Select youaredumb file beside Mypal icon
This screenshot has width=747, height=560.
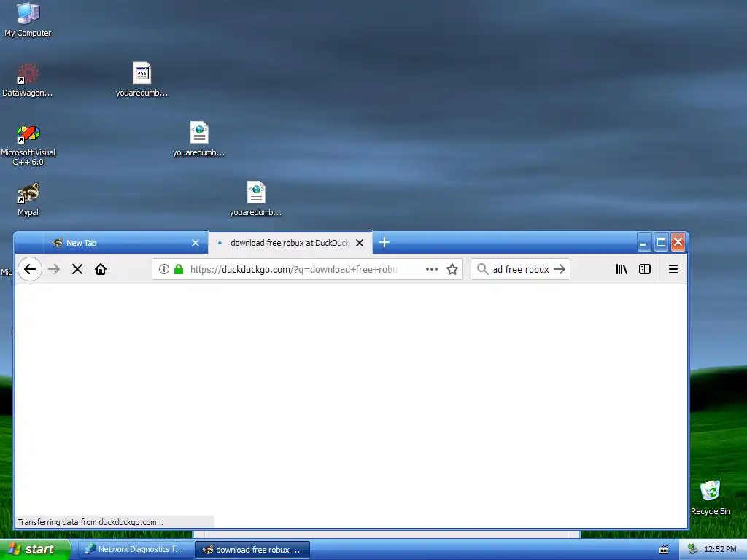click(x=256, y=199)
